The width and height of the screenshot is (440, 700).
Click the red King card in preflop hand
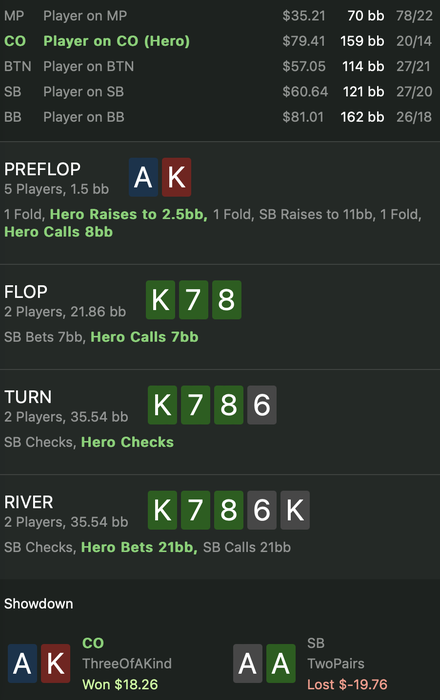click(x=176, y=177)
